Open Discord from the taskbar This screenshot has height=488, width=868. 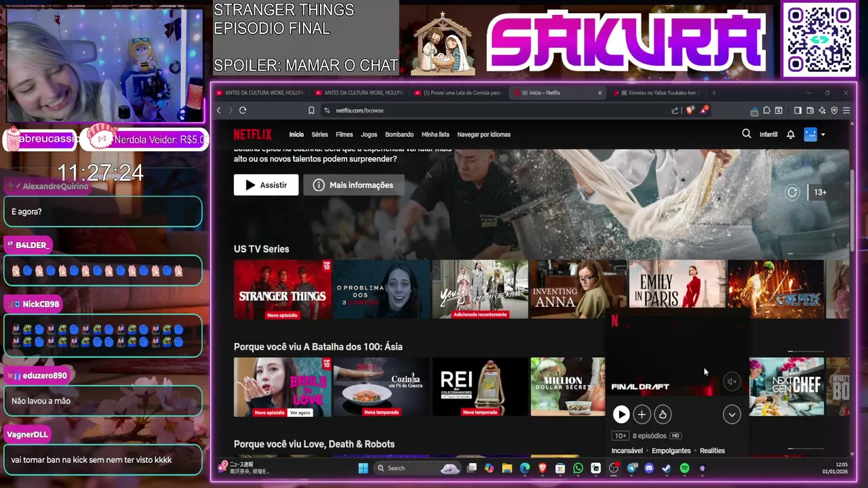point(649,468)
